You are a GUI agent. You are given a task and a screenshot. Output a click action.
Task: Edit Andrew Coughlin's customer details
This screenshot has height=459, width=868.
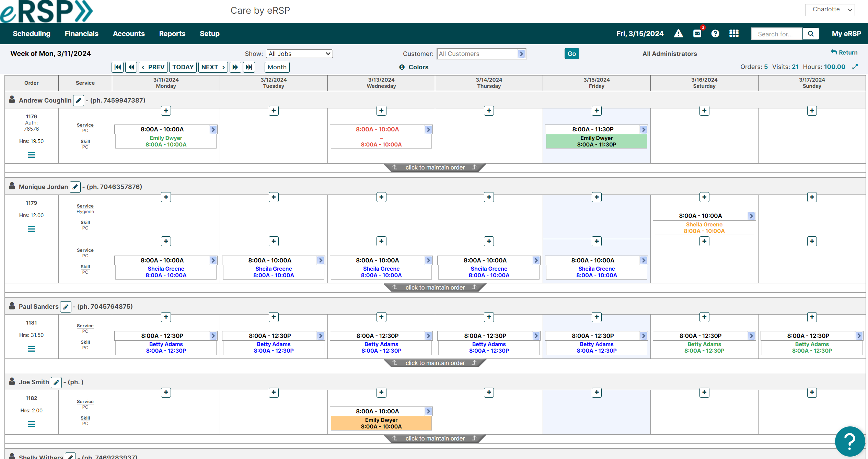[79, 100]
